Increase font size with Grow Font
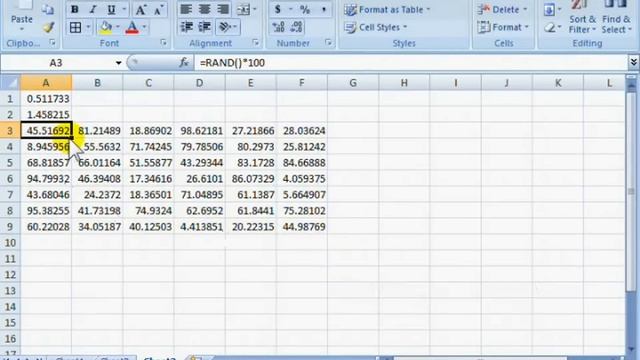The image size is (640, 360). (140, 9)
